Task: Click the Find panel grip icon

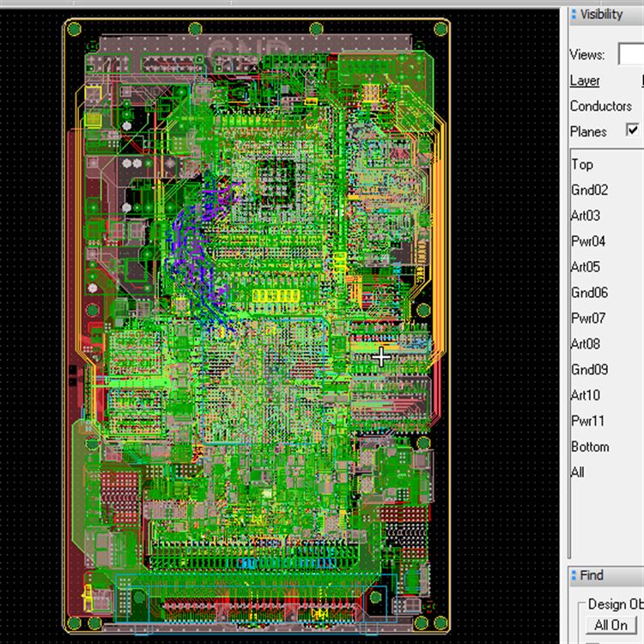Action: click(574, 576)
